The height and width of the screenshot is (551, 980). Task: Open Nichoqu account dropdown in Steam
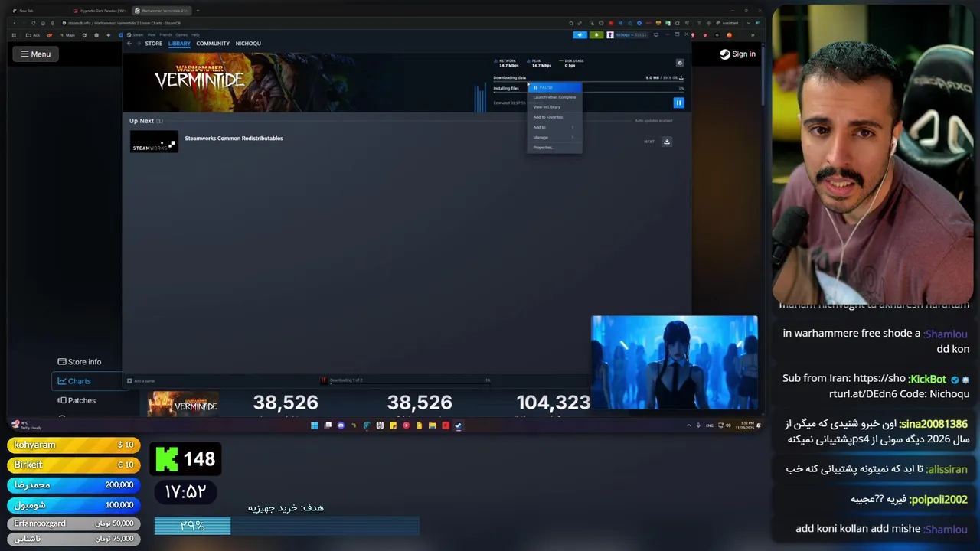click(x=628, y=34)
